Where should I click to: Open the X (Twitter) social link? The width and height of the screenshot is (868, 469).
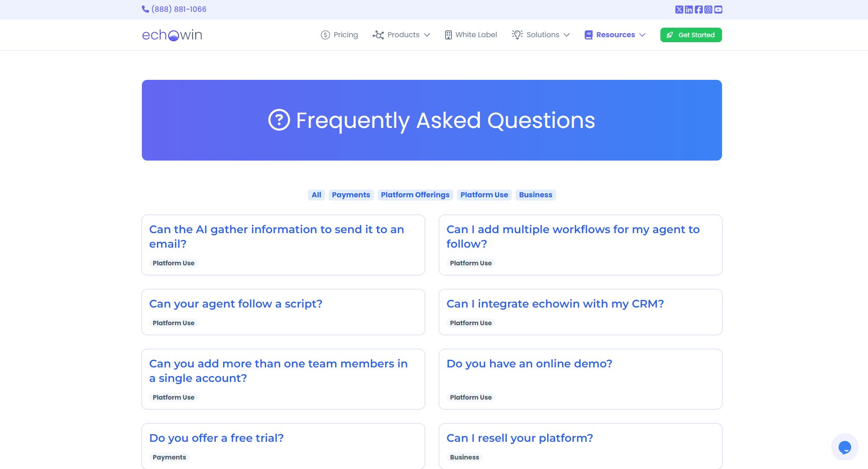point(679,10)
